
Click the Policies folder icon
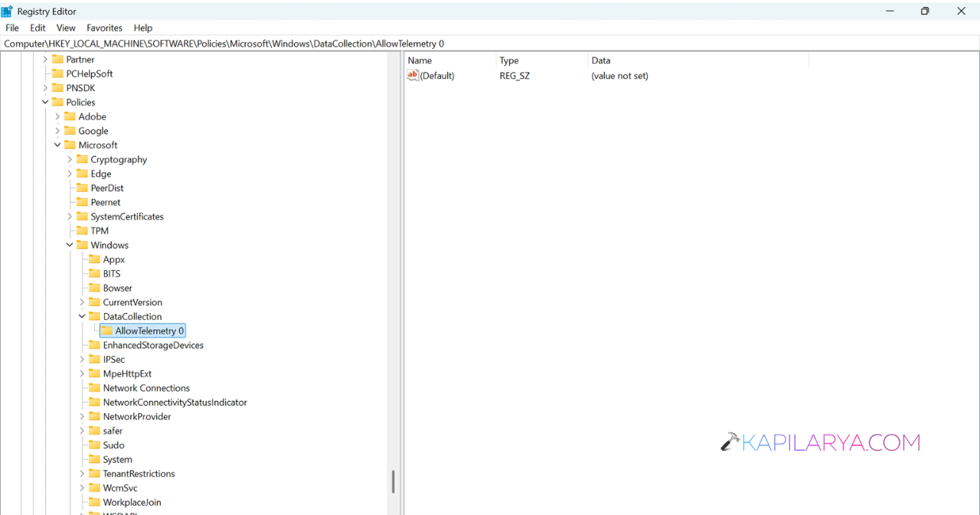(x=57, y=102)
